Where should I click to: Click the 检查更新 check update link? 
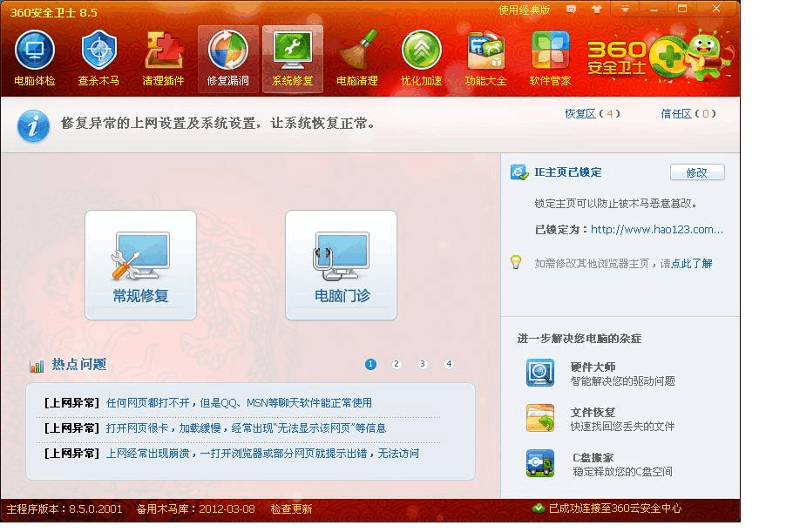click(291, 509)
